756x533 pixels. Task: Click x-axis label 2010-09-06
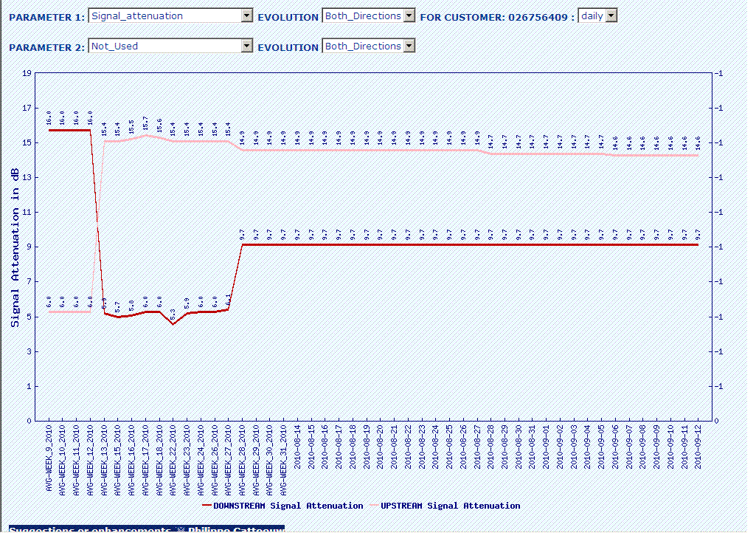(615, 447)
